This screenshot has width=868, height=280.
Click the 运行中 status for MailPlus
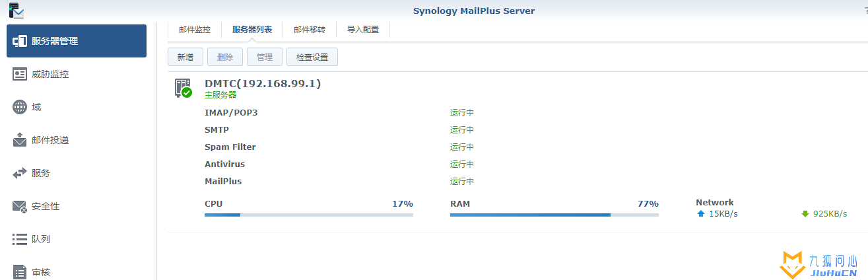(x=462, y=182)
